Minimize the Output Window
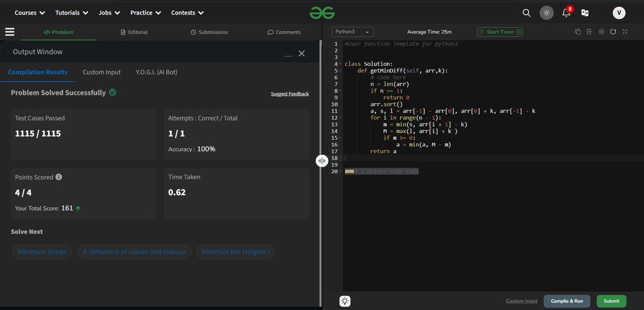Image resolution: width=644 pixels, height=310 pixels. [x=289, y=55]
